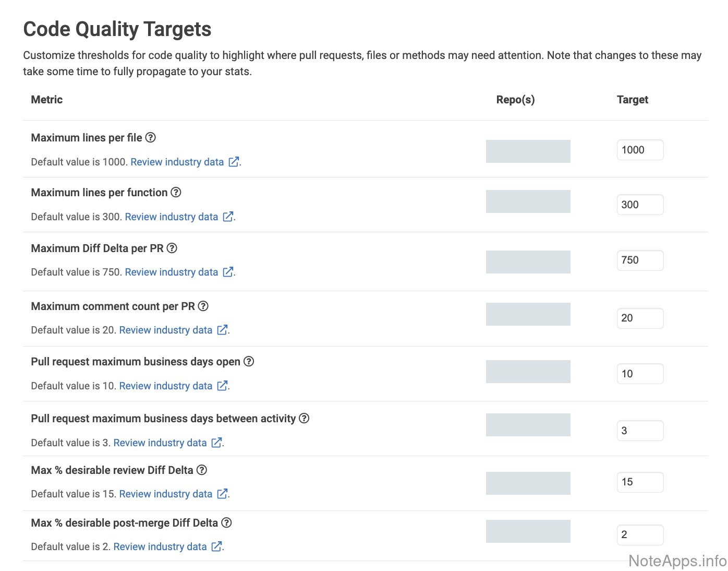Click help icon for Max % desirable review Diff Delta
This screenshot has width=728, height=571.
point(202,470)
